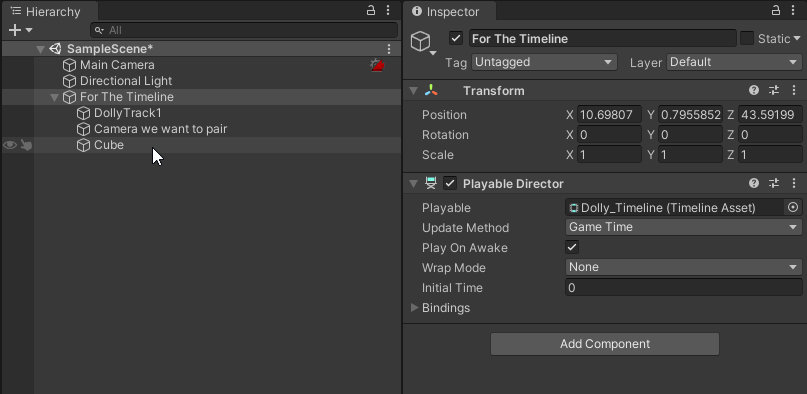This screenshot has width=807, height=394.
Task: Click the Rotation Z field
Action: 770,134
